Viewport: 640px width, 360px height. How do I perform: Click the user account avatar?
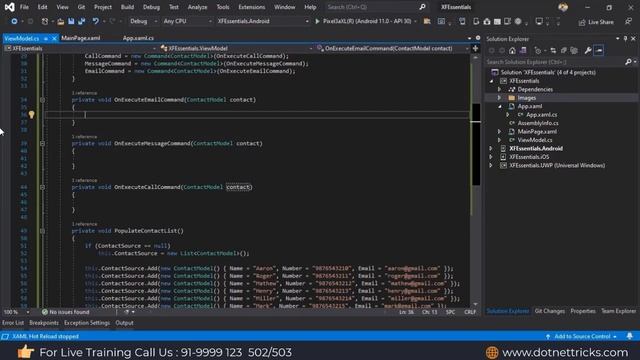pos(563,7)
